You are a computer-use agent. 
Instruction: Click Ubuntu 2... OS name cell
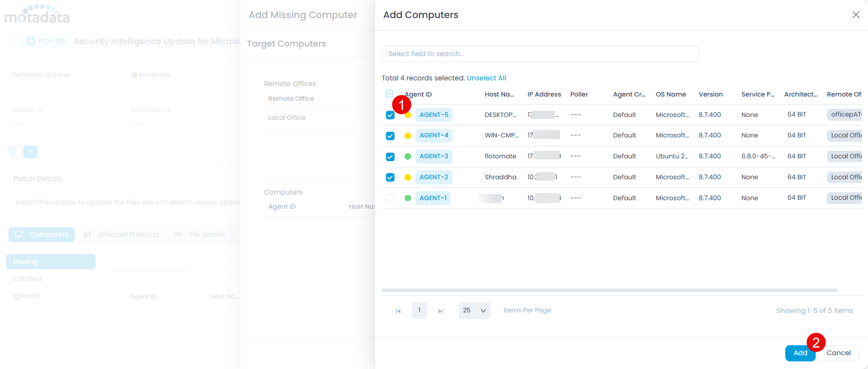pos(672,156)
